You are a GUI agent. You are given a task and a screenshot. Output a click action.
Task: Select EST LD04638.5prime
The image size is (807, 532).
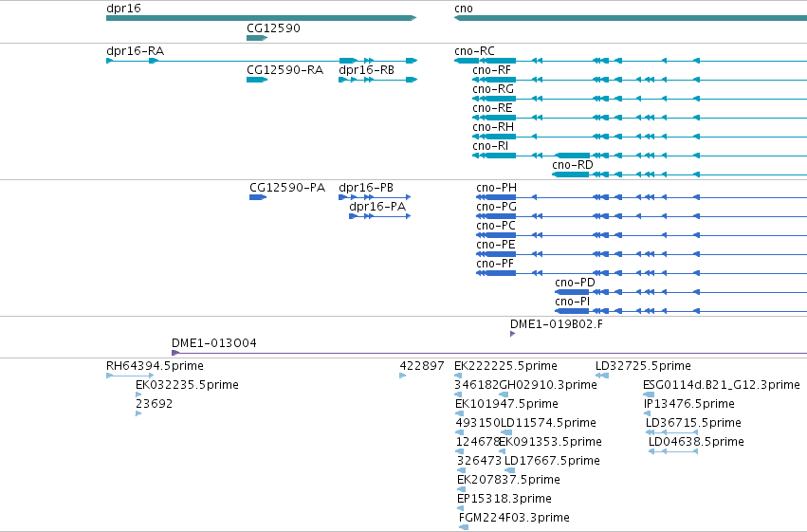pos(696,442)
